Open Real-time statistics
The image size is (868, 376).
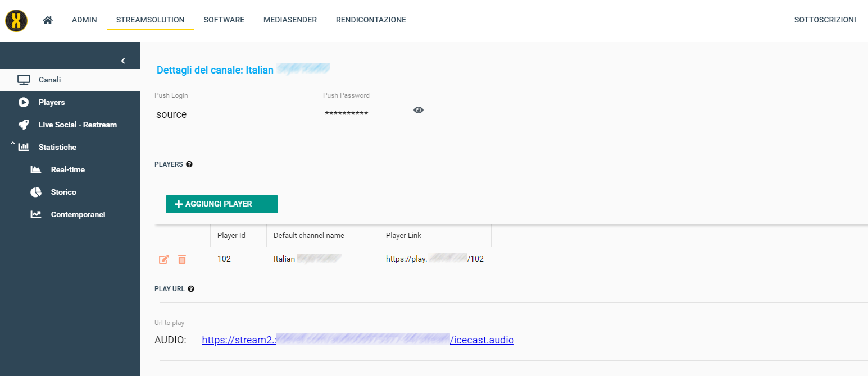67,169
